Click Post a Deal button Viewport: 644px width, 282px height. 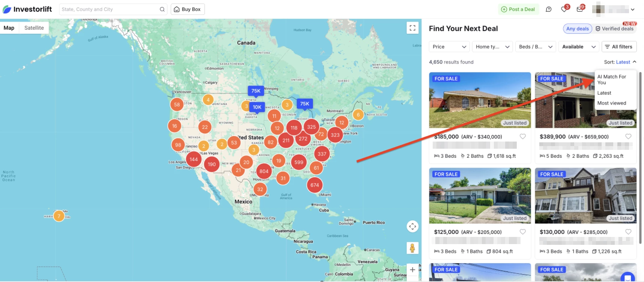(x=518, y=9)
